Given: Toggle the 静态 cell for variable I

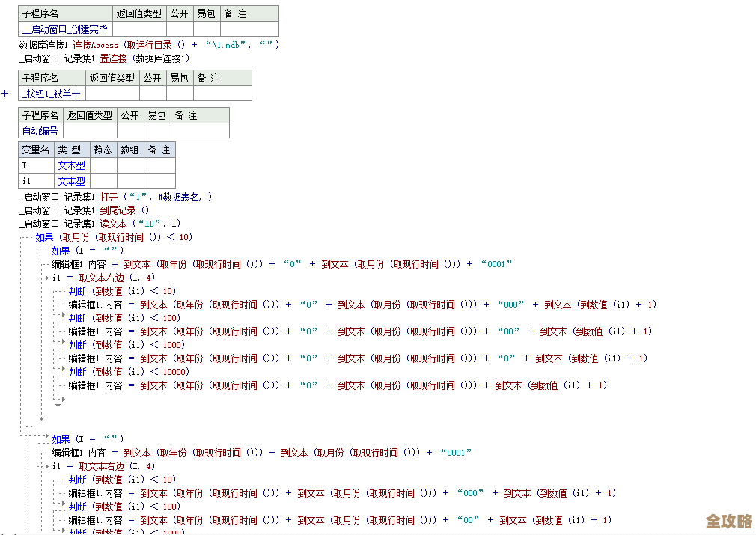Looking at the screenshot, I should coord(103,165).
